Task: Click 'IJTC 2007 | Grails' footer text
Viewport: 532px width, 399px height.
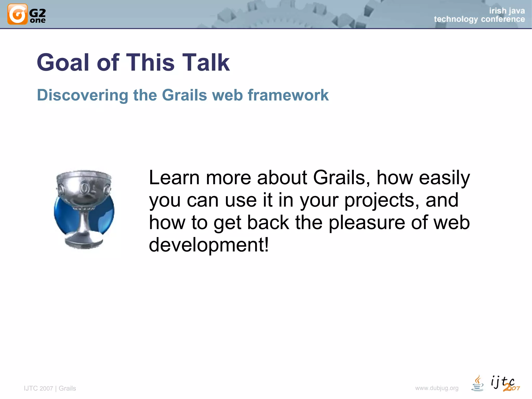Action: click(x=50, y=388)
